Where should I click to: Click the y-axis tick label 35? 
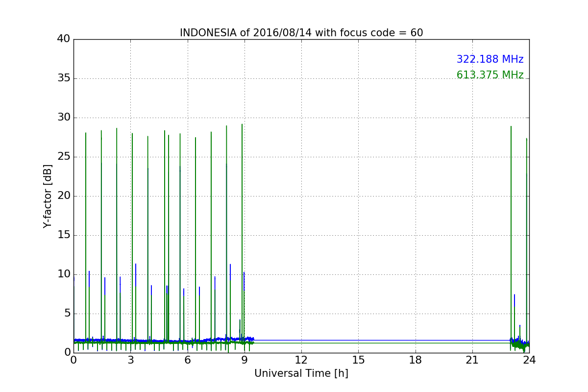point(64,78)
